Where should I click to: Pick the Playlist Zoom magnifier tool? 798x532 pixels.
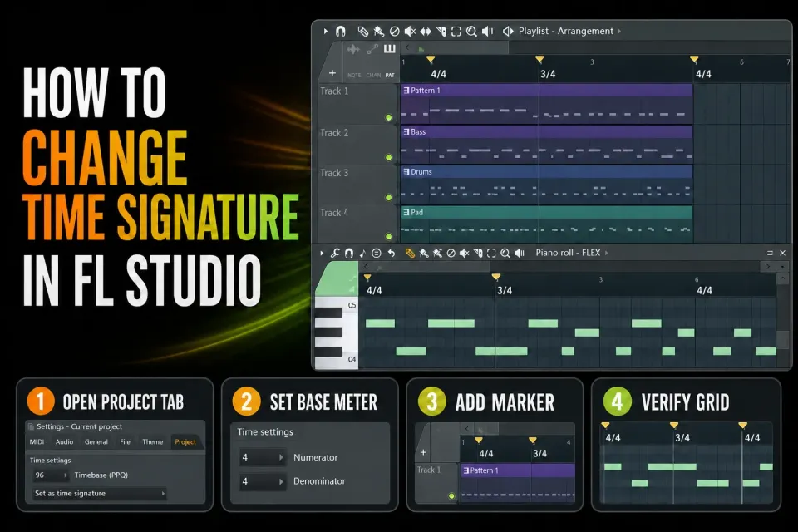472,31
